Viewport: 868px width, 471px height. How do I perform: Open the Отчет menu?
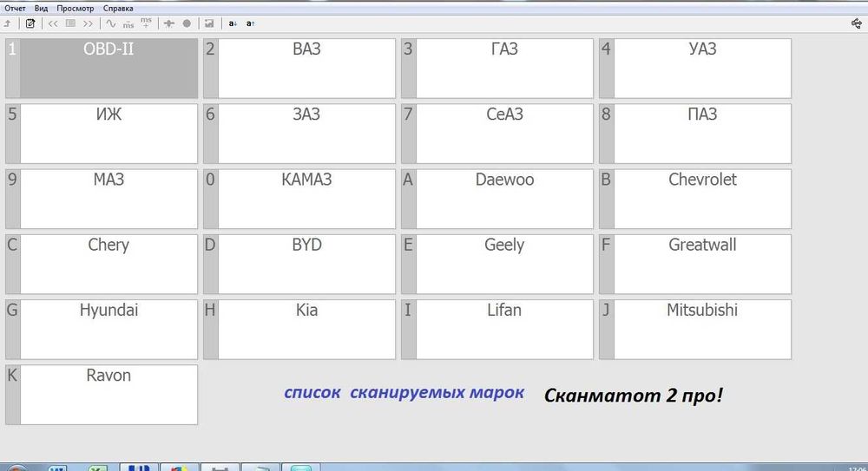[x=15, y=9]
